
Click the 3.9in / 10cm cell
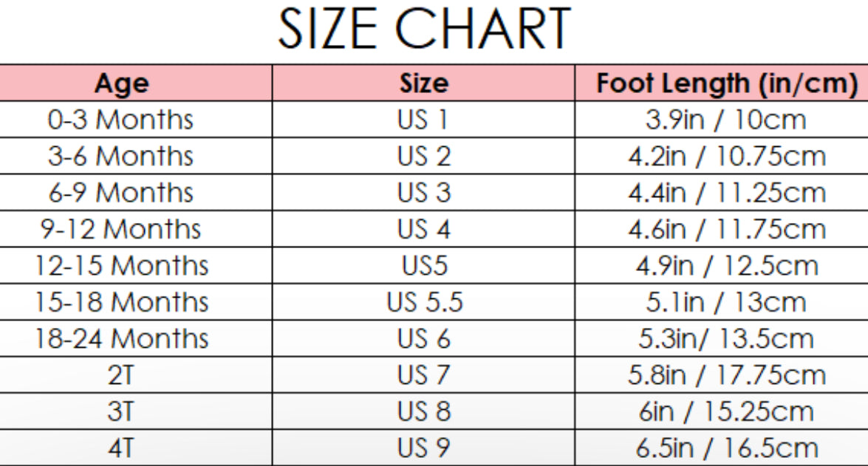[x=727, y=120]
